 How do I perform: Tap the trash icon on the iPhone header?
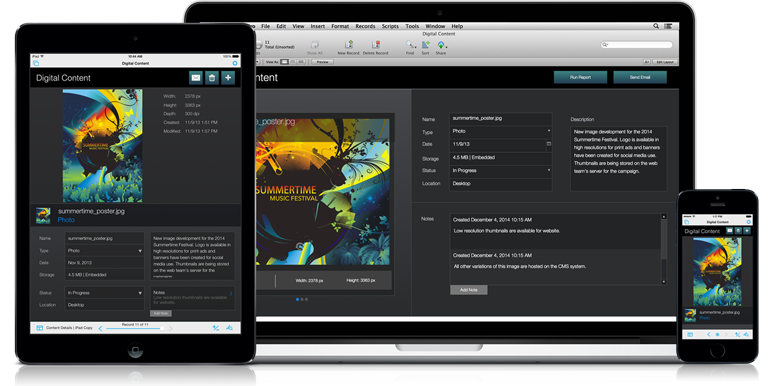pos(738,231)
